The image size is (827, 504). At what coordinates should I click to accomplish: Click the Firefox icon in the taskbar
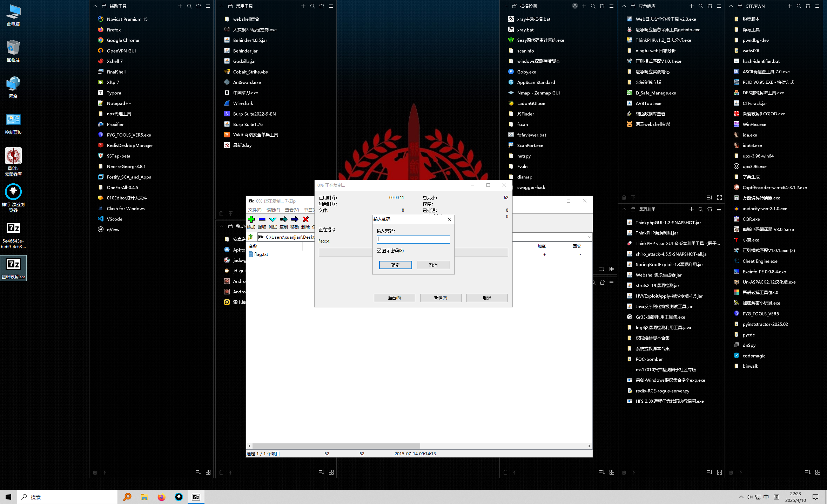coord(161,497)
